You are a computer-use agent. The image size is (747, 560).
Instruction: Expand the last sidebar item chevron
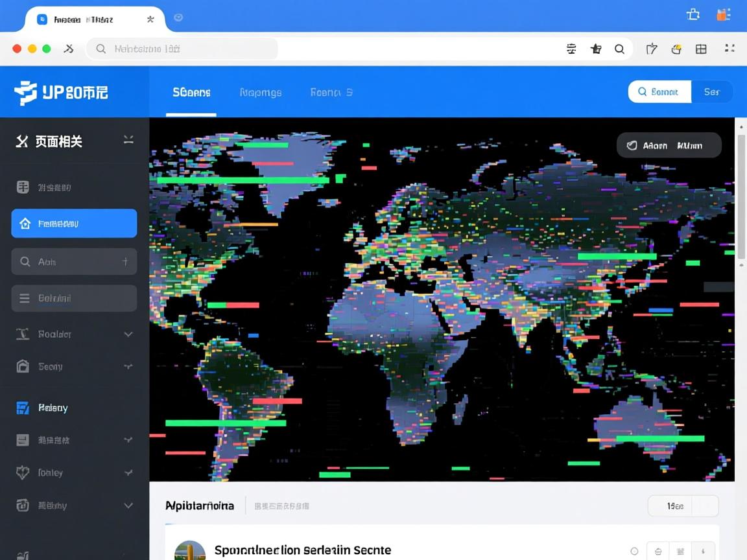[128, 506]
